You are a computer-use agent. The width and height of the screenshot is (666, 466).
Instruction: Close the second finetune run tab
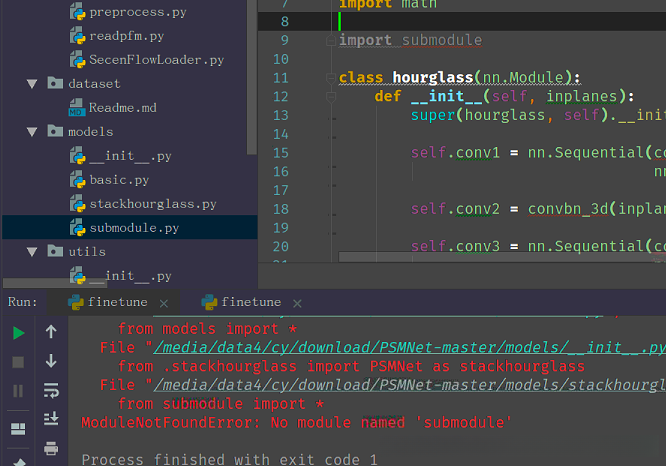(x=297, y=303)
